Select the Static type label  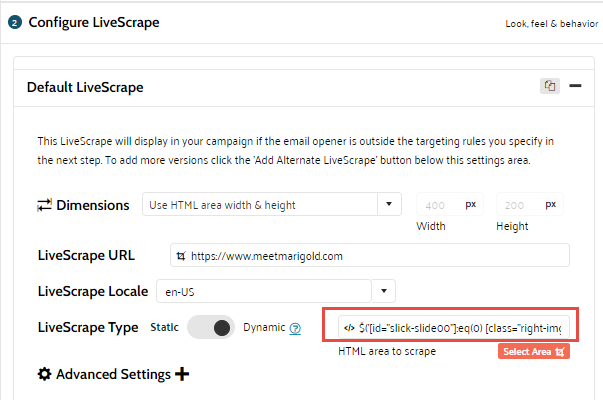pos(163,327)
